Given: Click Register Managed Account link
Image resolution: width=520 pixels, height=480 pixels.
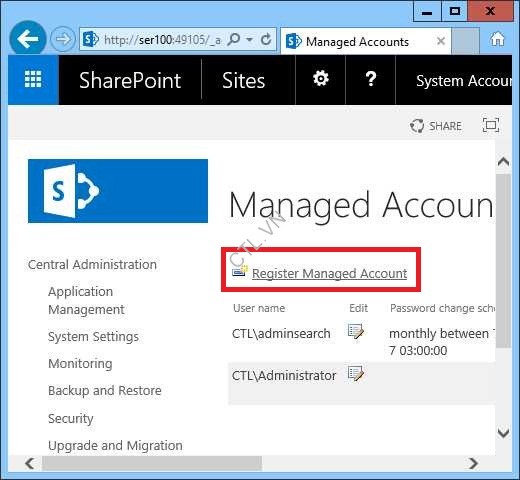Looking at the screenshot, I should click(329, 274).
